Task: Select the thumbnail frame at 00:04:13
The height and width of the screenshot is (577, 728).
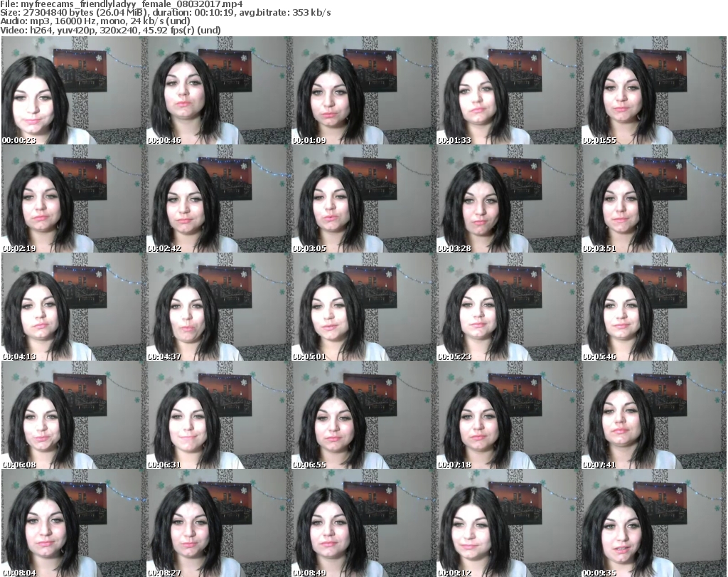Action: 74,307
